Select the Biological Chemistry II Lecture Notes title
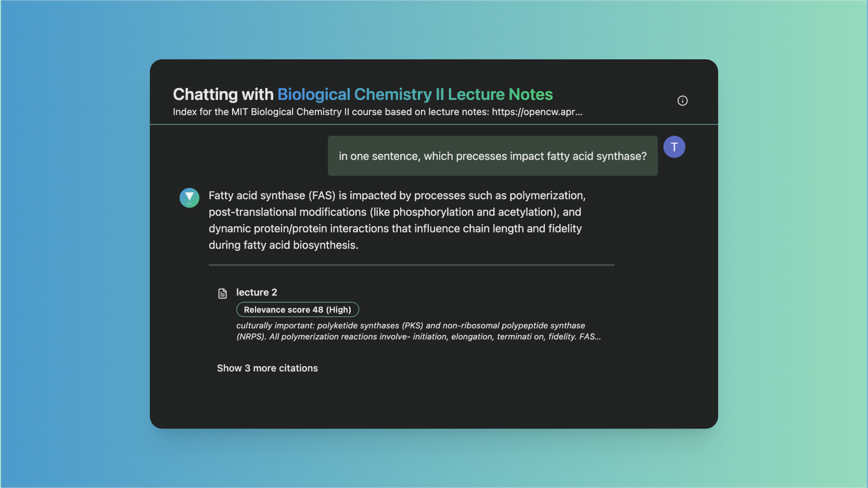Image resolution: width=868 pixels, height=488 pixels. tap(415, 94)
